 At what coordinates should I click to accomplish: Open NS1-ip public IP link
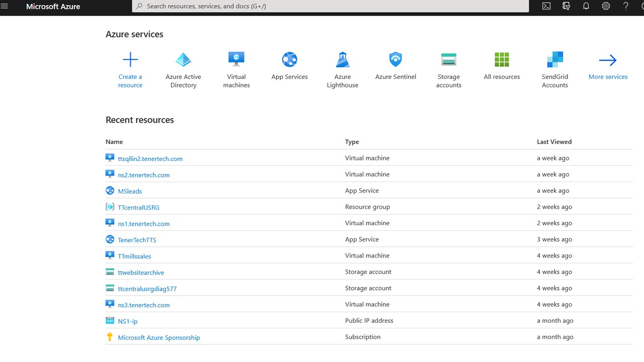click(x=127, y=321)
